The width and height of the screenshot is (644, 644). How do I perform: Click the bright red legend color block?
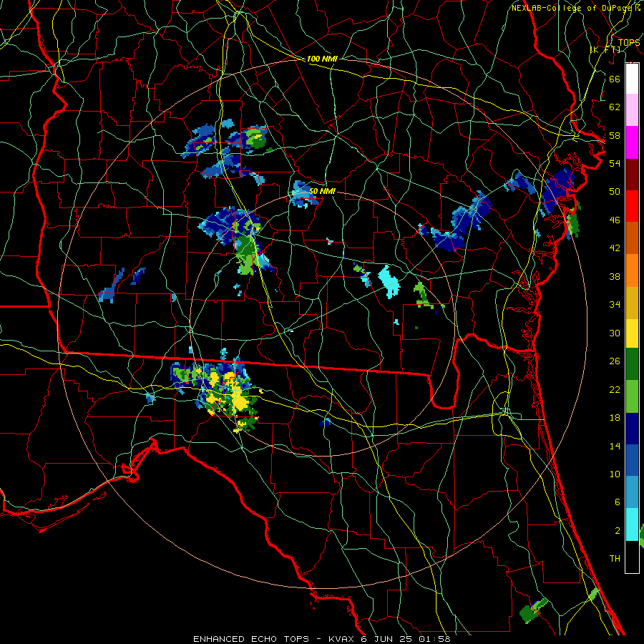coord(632,206)
